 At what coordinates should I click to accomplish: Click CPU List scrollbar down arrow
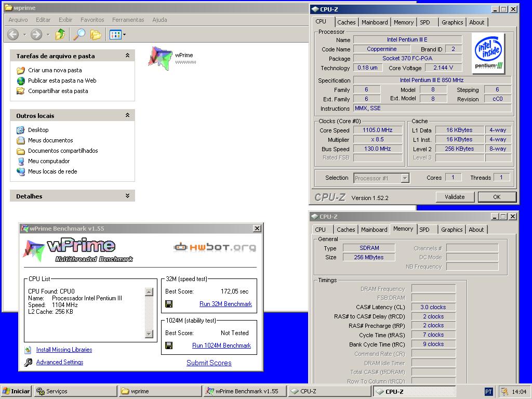[149, 334]
